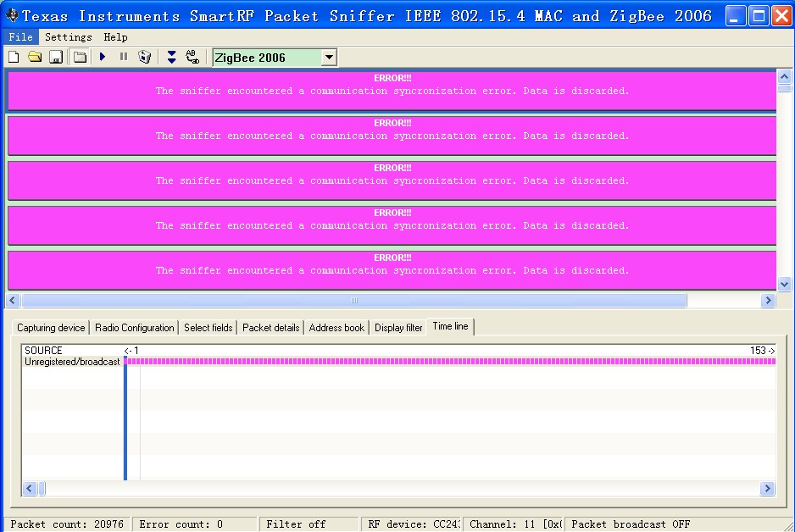This screenshot has width=795, height=532.
Task: Select the first ERROR packet row
Action: point(392,91)
